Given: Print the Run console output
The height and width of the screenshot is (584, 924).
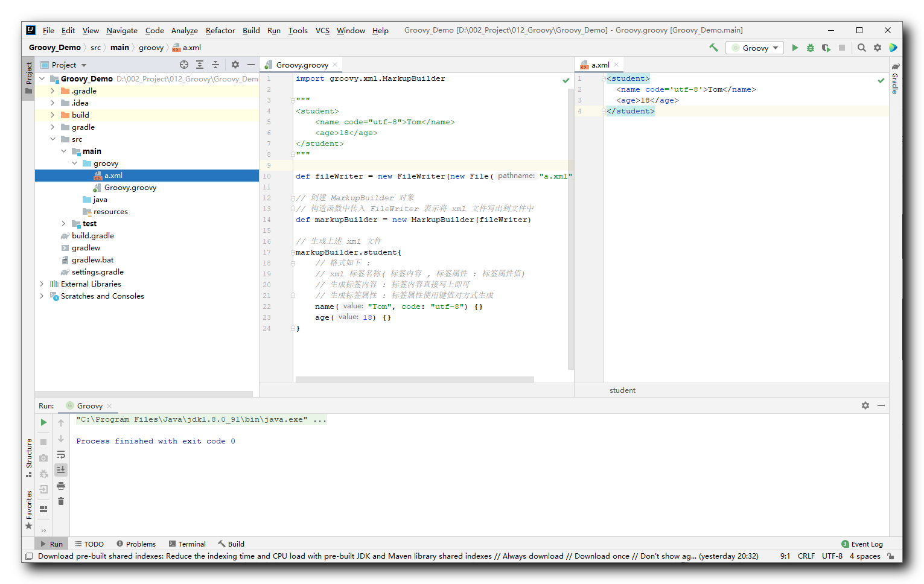Looking at the screenshot, I should coord(61,486).
